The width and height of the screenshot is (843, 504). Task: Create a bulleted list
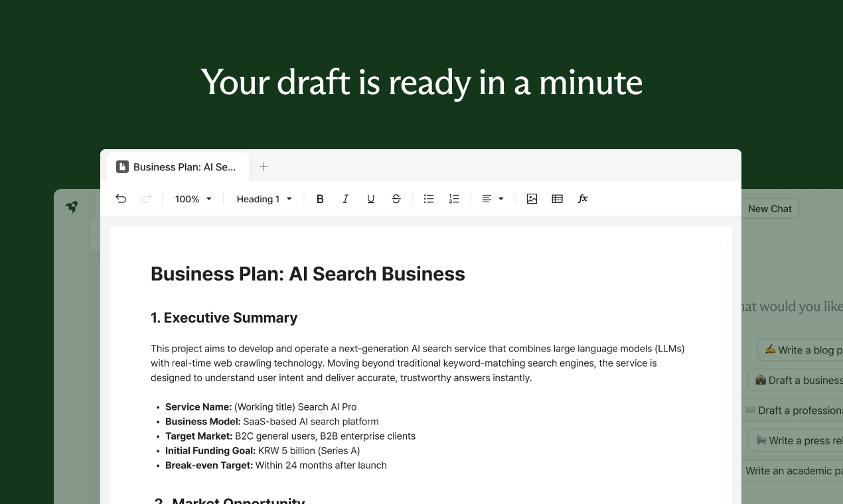click(x=428, y=198)
